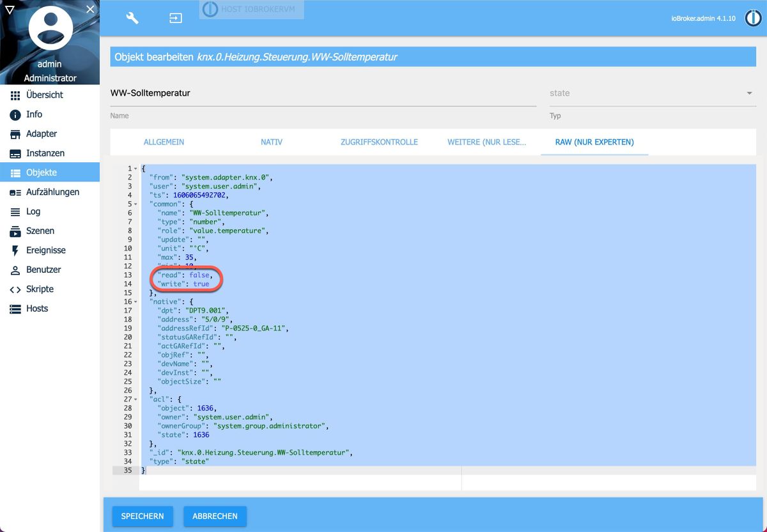Screen dimensions: 767x532
Task: Click the Skripte code brackets icon
Action: [x=15, y=289]
